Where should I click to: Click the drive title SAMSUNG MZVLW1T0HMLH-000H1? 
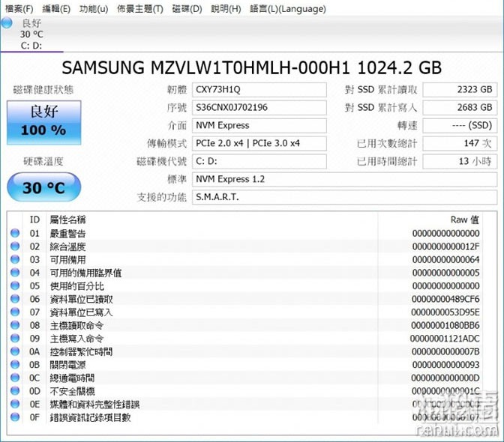click(x=205, y=67)
